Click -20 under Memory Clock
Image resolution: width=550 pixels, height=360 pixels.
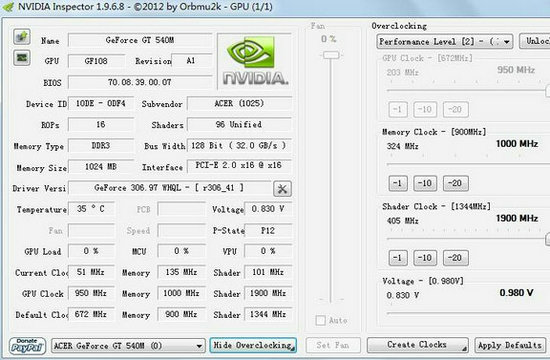tap(456, 184)
